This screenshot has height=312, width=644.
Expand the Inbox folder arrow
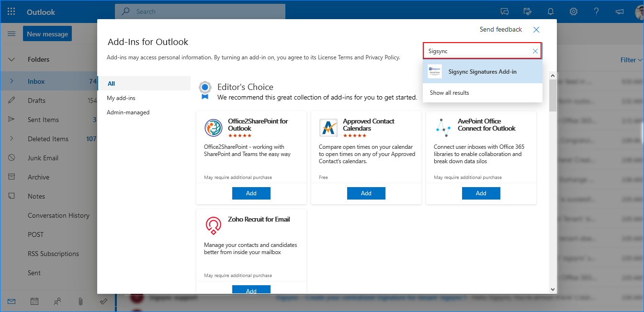(11, 81)
